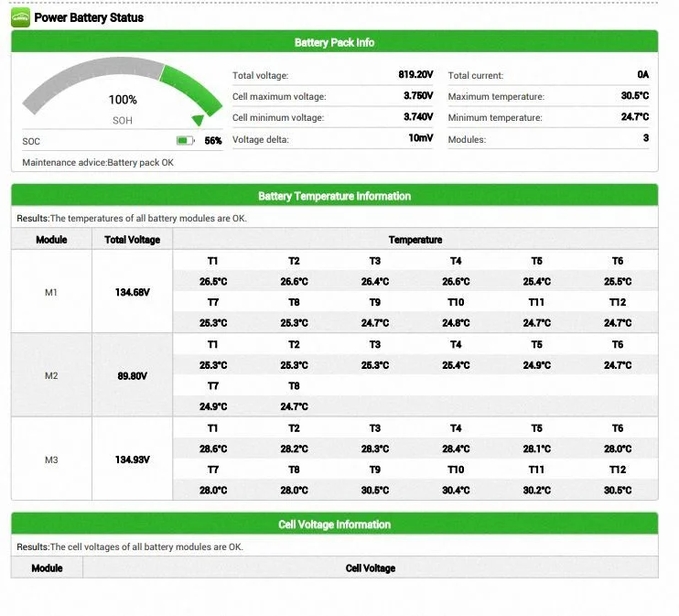Viewport: 679px width, 616px height.
Task: Select module M1 row
Action: 334,292
